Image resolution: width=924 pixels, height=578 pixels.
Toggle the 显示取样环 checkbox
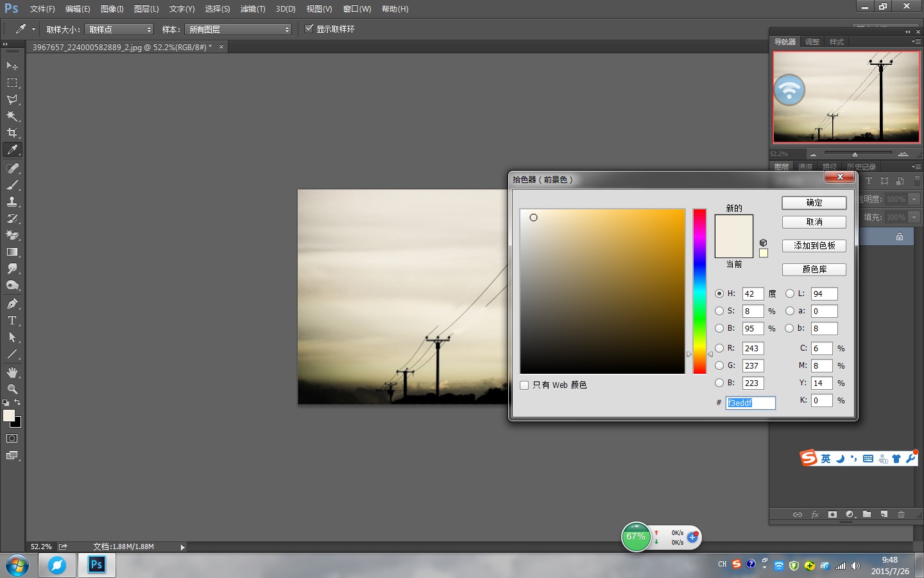click(x=309, y=29)
